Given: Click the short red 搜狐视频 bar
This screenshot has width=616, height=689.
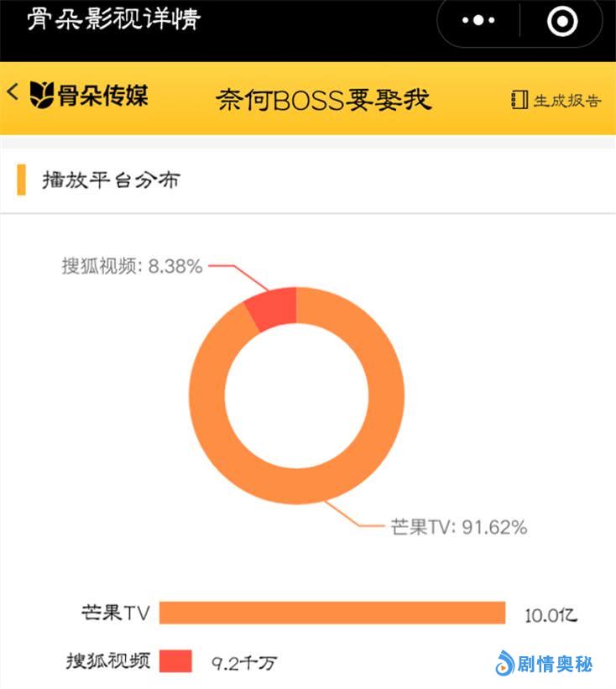Looking at the screenshot, I should pos(175,661).
